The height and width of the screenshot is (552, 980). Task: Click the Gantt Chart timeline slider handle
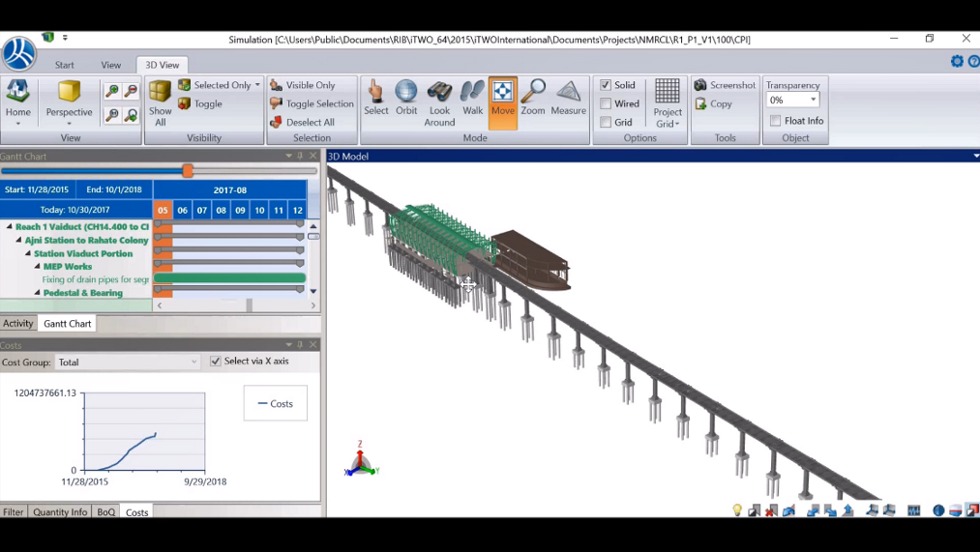[188, 171]
